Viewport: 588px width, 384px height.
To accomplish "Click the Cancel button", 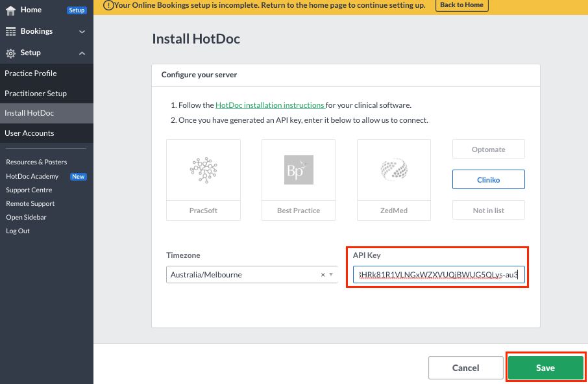I will coord(466,368).
